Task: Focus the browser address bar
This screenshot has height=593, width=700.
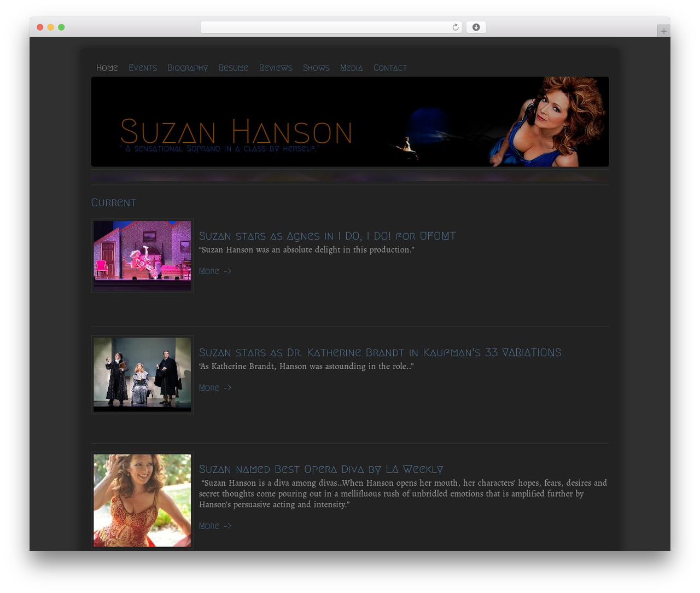Action: [331, 27]
